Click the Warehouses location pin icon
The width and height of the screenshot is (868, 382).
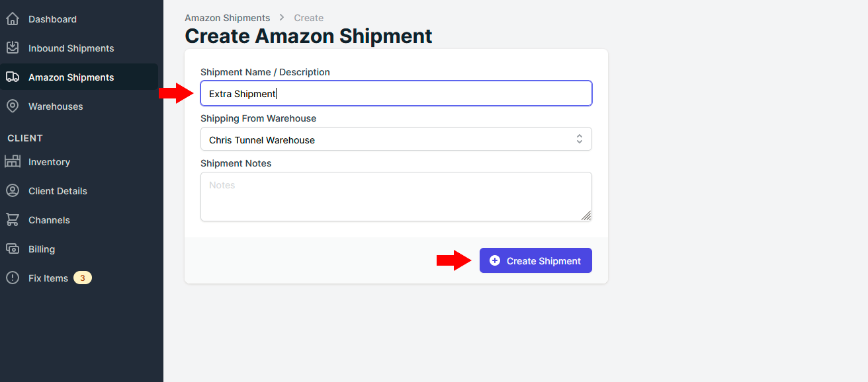click(x=13, y=106)
